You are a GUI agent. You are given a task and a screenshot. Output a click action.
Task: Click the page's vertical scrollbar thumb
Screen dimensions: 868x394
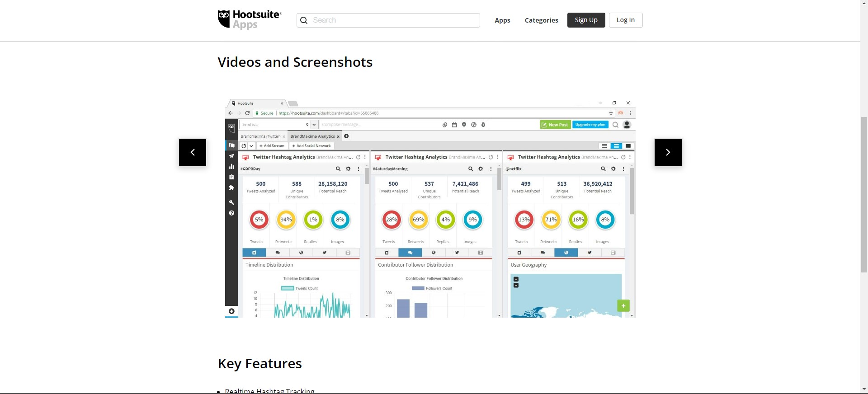tap(864, 194)
